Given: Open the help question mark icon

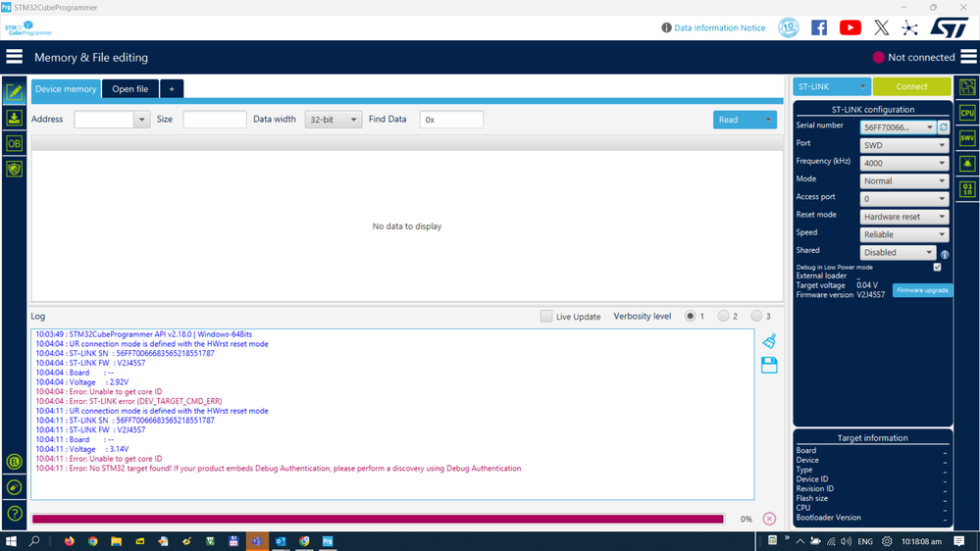Looking at the screenshot, I should click(x=15, y=514).
